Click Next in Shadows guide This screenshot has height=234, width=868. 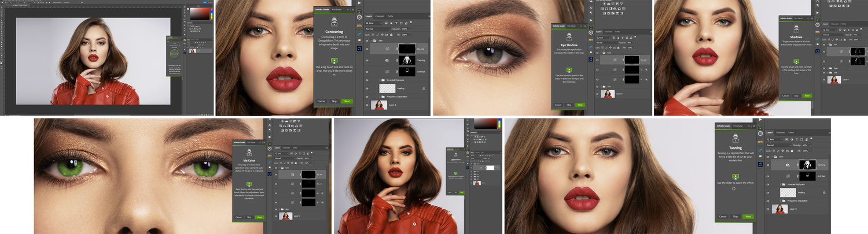point(807,96)
